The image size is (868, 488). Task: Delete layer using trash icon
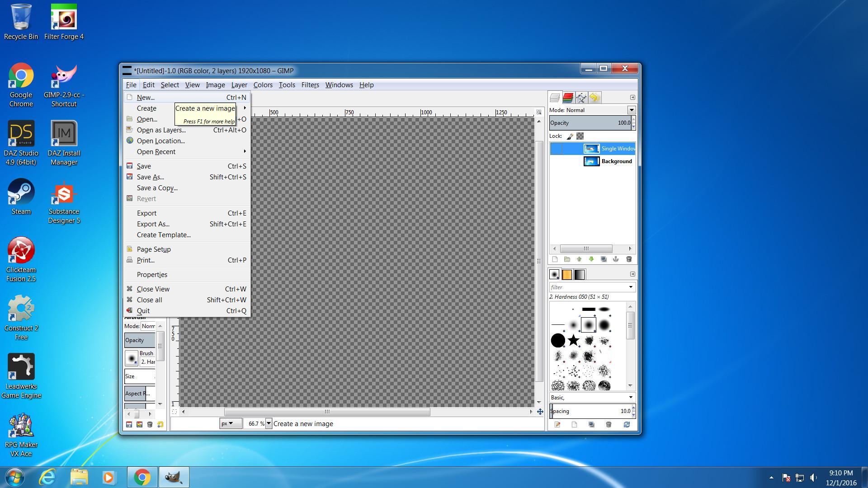(x=628, y=259)
